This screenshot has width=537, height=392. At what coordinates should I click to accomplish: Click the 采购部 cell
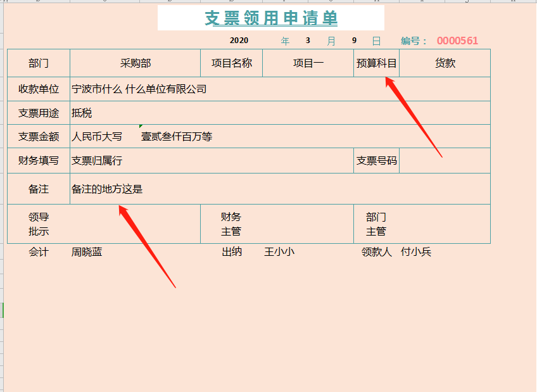pyautogui.click(x=135, y=63)
